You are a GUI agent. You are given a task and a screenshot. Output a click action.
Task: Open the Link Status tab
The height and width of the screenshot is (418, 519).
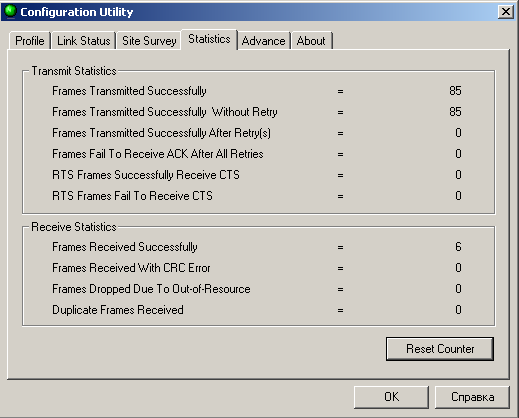click(x=83, y=41)
